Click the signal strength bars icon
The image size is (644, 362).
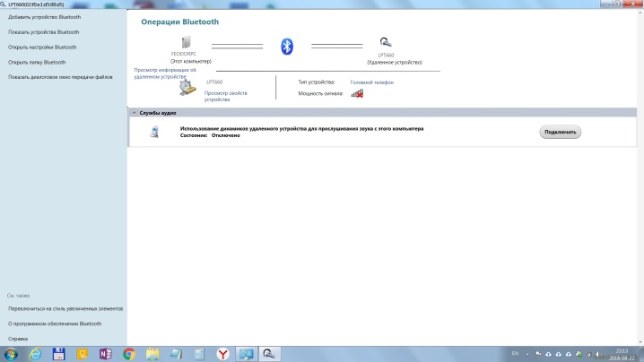pyautogui.click(x=357, y=93)
